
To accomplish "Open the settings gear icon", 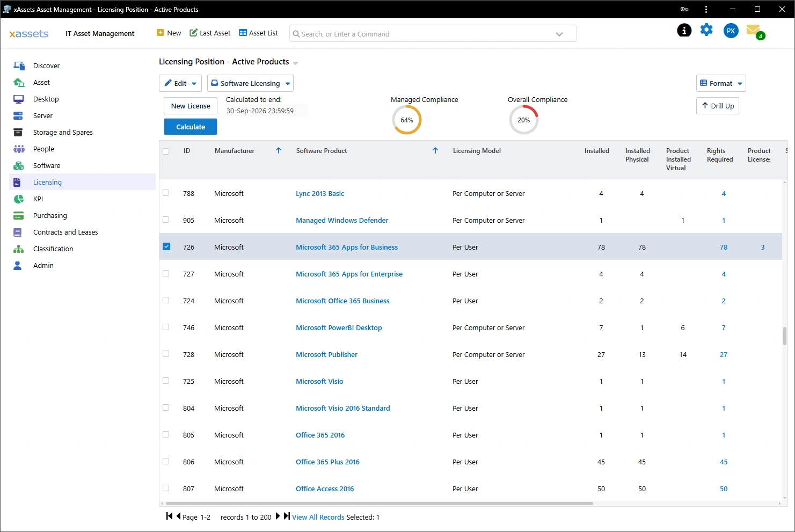I will point(706,30).
